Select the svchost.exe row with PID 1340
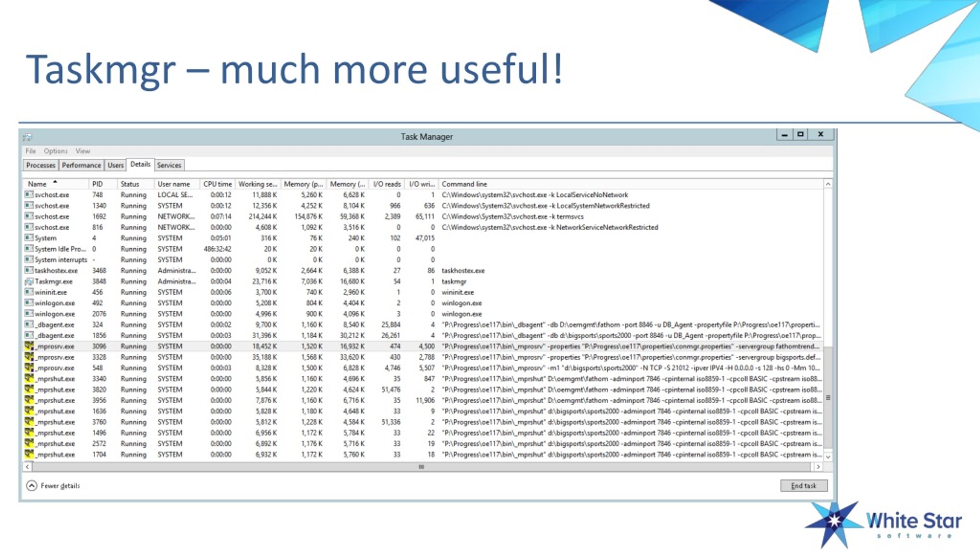Viewport: 980px width, 551px height. click(x=423, y=205)
